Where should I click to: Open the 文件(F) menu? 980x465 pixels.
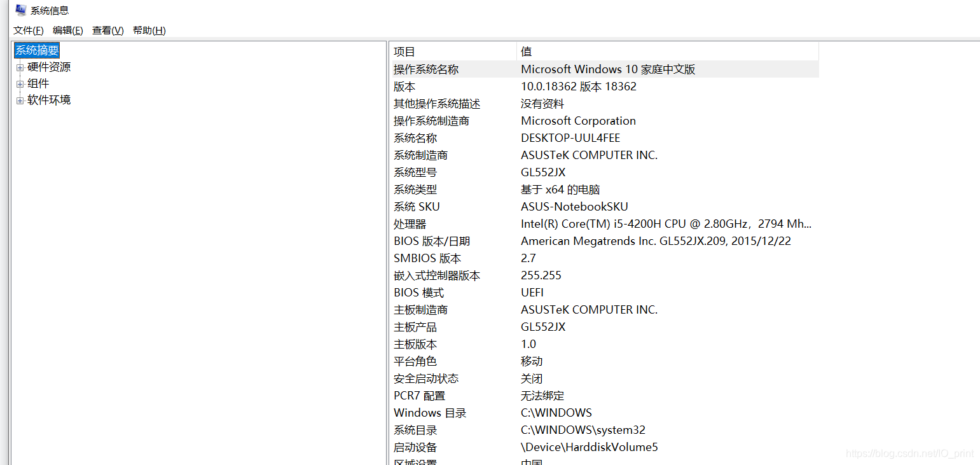click(29, 31)
